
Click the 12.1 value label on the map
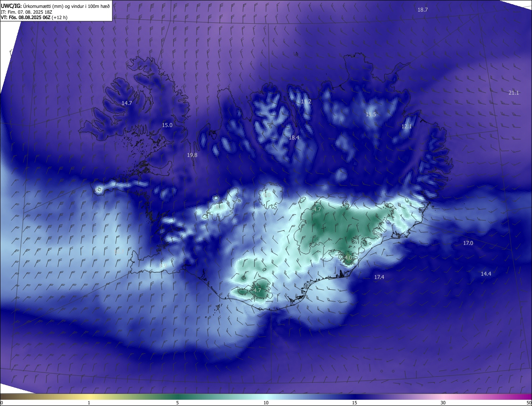coord(406,127)
